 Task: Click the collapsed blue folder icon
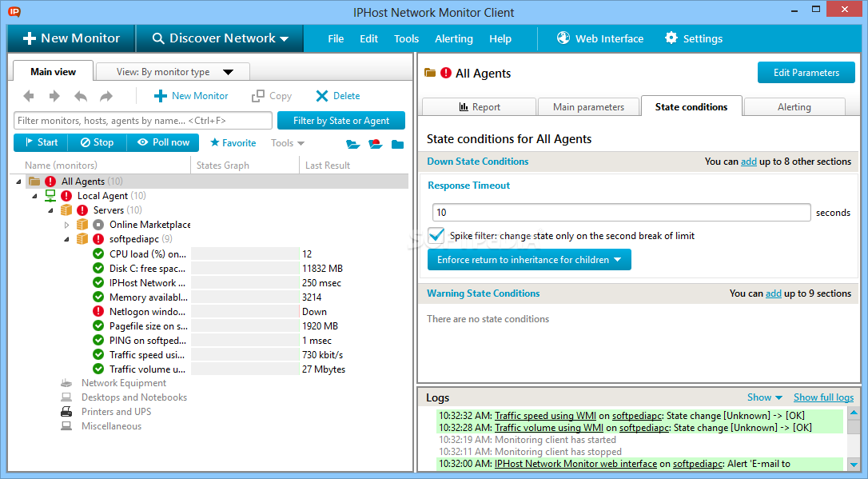click(x=397, y=144)
